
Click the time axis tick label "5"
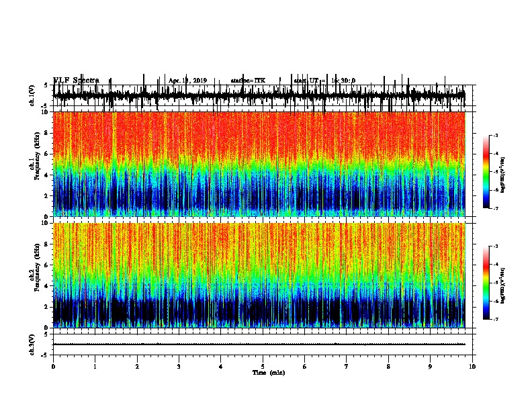click(x=263, y=367)
